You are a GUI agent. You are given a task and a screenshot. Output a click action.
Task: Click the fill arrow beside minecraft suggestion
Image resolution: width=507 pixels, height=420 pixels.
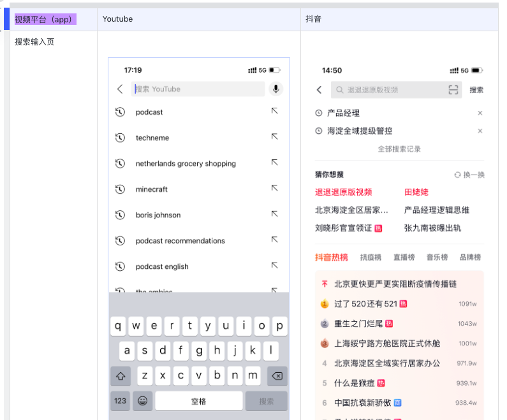[x=274, y=189]
